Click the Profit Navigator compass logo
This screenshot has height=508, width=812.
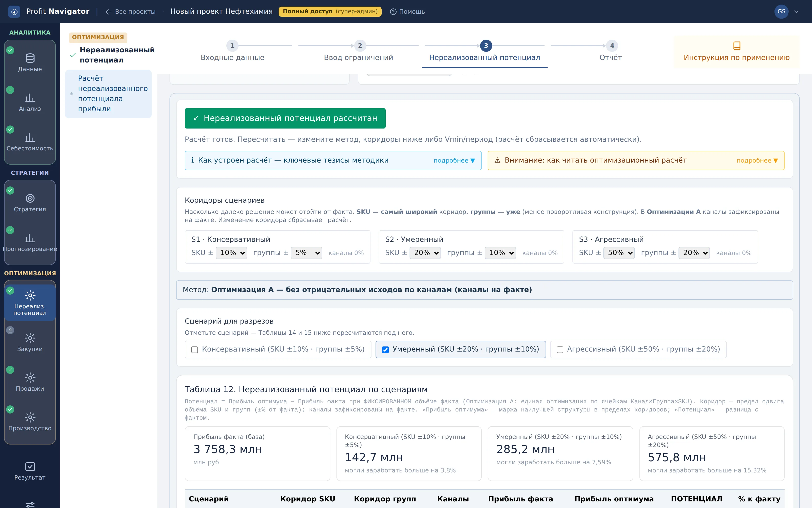[x=14, y=12]
